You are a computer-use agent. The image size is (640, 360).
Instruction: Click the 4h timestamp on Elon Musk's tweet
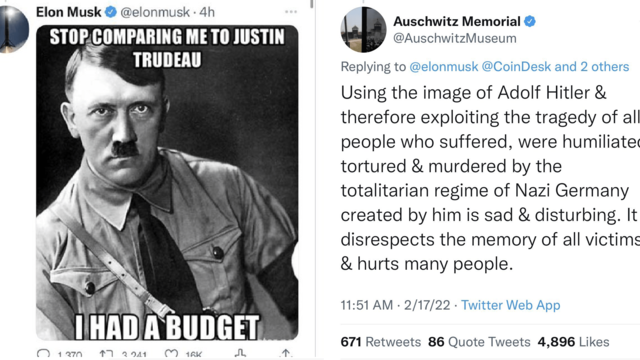(x=207, y=12)
